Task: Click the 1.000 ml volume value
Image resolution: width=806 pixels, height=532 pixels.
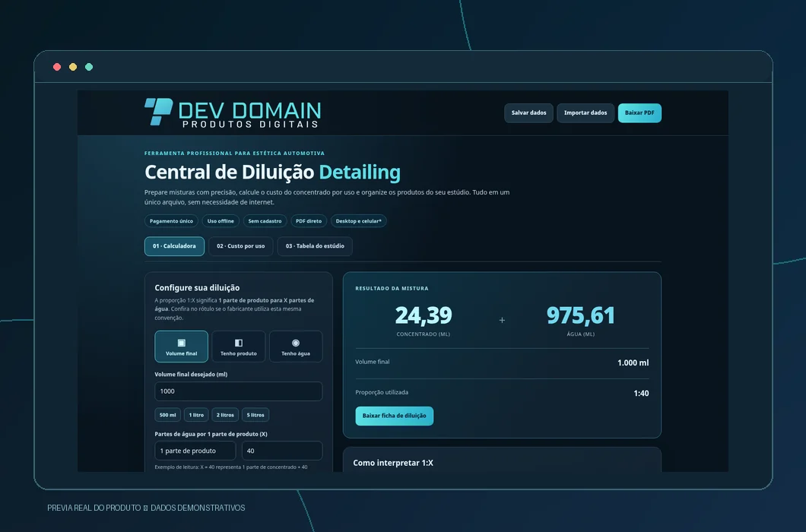Action: coord(633,363)
